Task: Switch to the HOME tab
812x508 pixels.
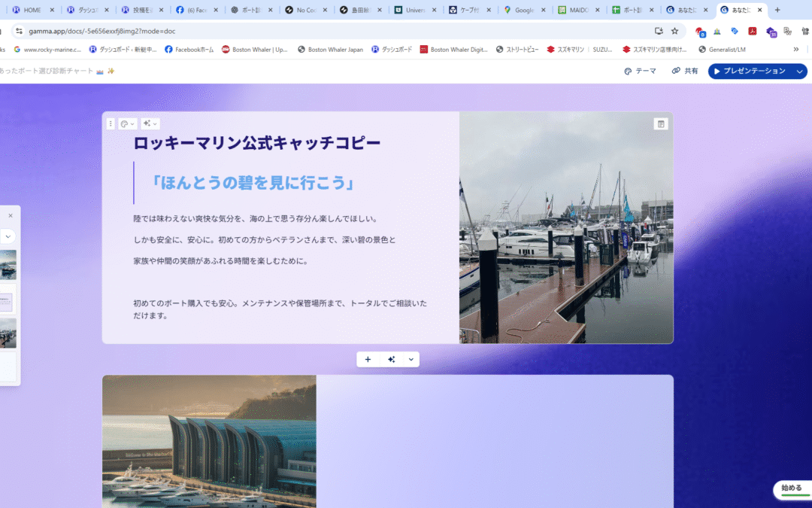Action: (32, 10)
